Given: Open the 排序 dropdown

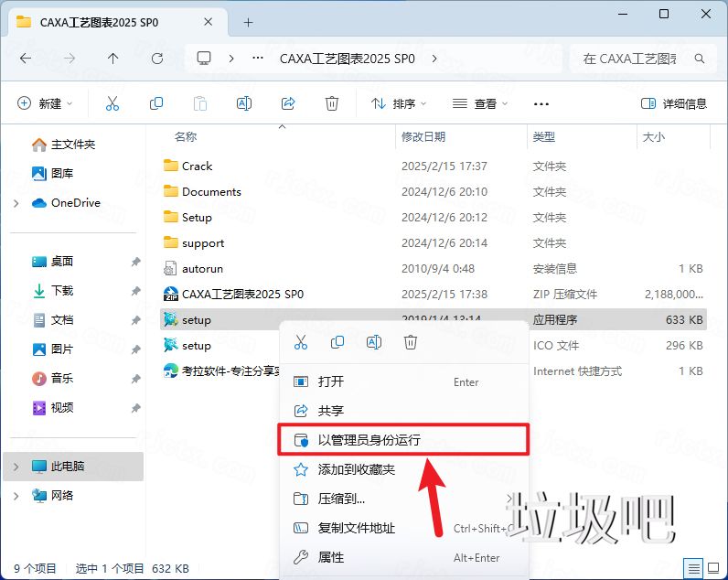Looking at the screenshot, I should point(399,103).
